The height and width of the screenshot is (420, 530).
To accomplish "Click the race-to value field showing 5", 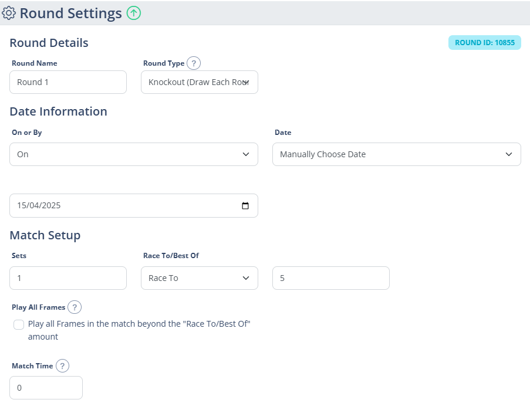I will [x=331, y=278].
